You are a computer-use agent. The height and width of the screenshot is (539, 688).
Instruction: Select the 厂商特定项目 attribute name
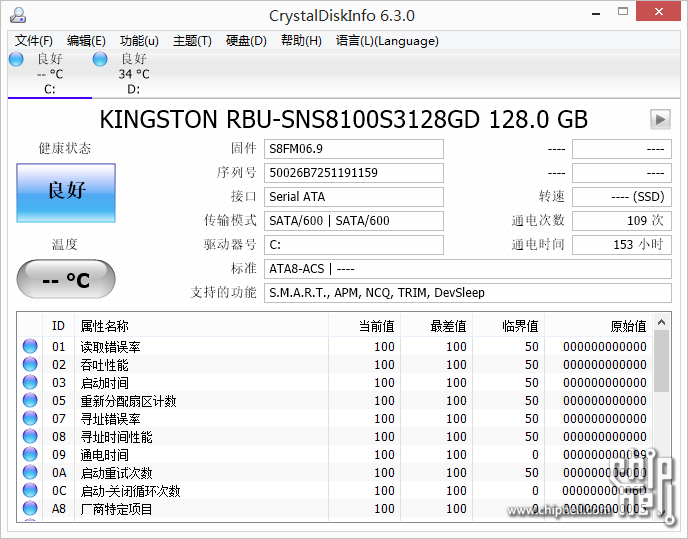[116, 509]
